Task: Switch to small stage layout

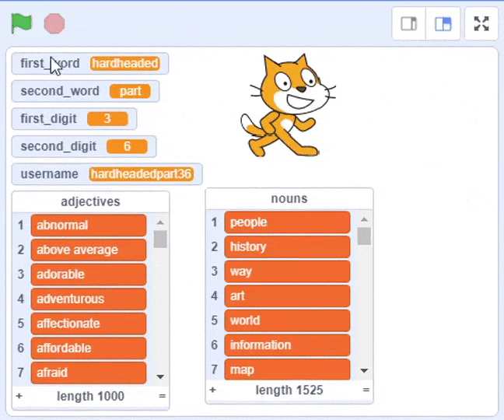Action: (409, 23)
